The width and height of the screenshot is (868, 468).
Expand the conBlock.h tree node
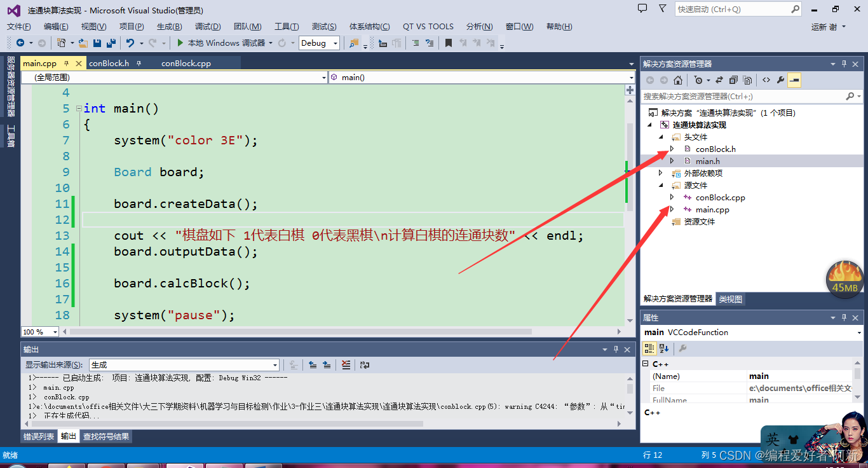click(672, 149)
